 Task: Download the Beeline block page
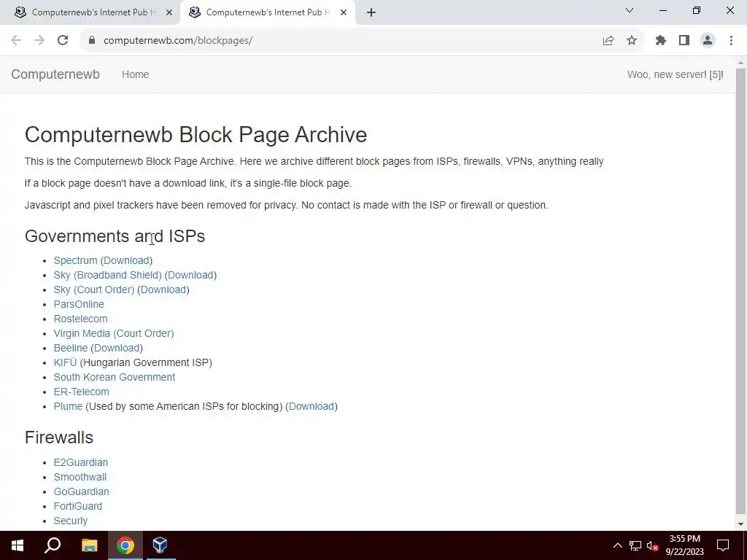[x=117, y=348]
